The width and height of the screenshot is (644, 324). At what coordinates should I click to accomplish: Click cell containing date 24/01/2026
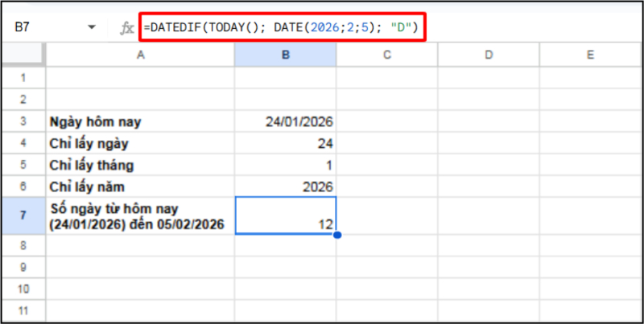click(x=286, y=121)
